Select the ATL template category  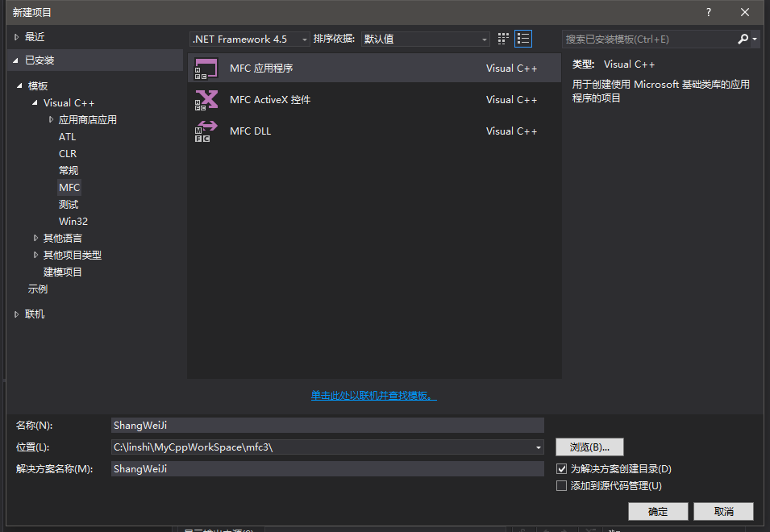pos(67,136)
